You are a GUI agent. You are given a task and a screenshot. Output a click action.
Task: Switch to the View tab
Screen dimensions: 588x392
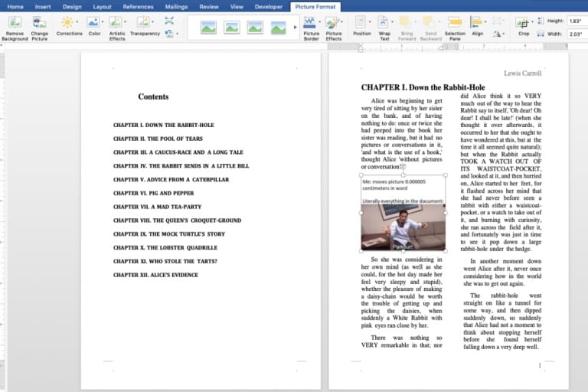pos(237,7)
